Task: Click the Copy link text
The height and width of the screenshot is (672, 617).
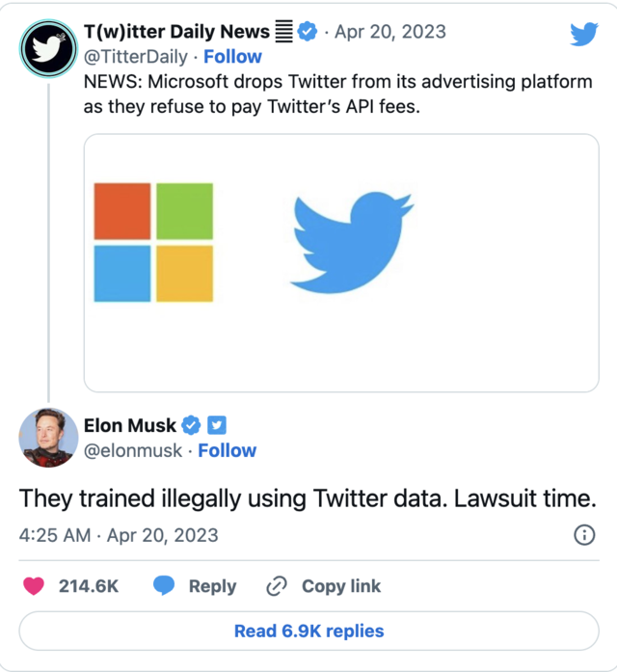Action: pyautogui.click(x=341, y=586)
